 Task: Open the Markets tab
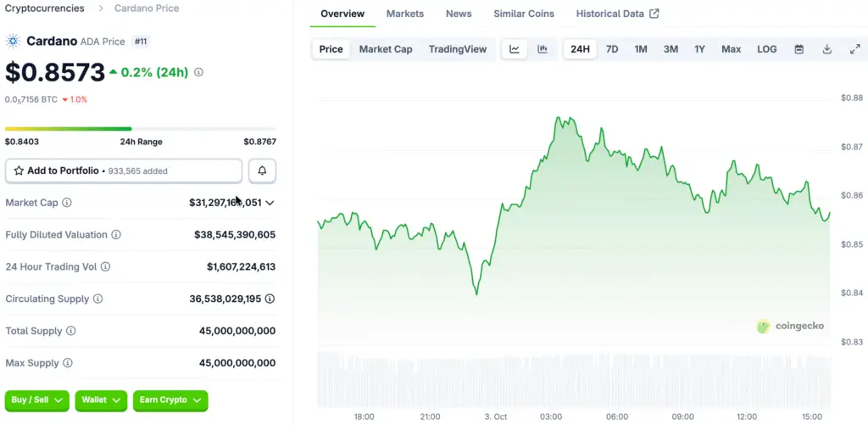405,14
